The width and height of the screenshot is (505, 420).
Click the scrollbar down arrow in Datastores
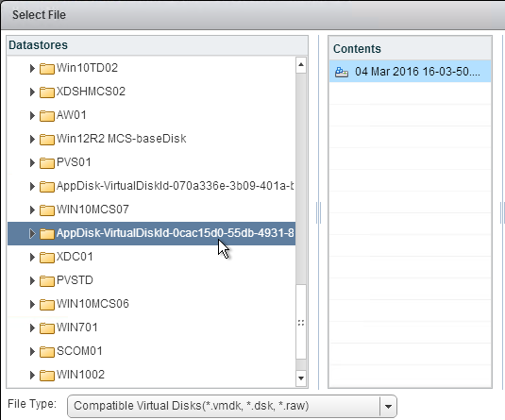click(301, 378)
